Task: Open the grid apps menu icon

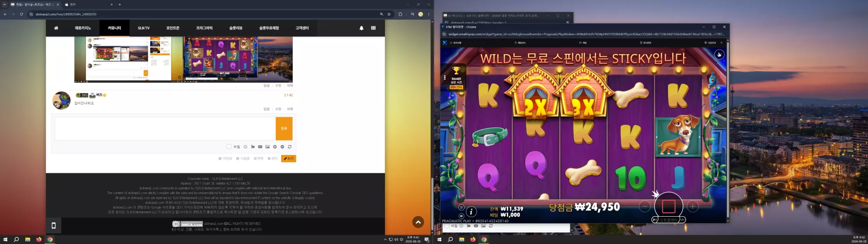Action: pyautogui.click(x=373, y=28)
